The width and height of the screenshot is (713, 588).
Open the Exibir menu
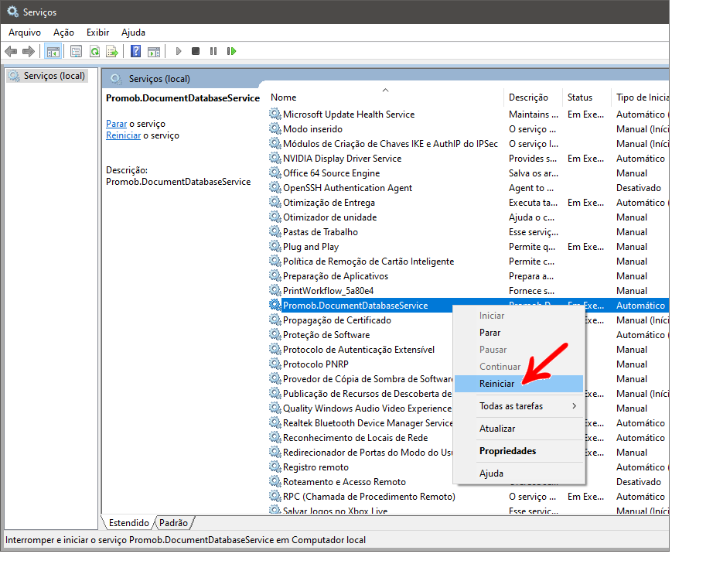point(97,32)
